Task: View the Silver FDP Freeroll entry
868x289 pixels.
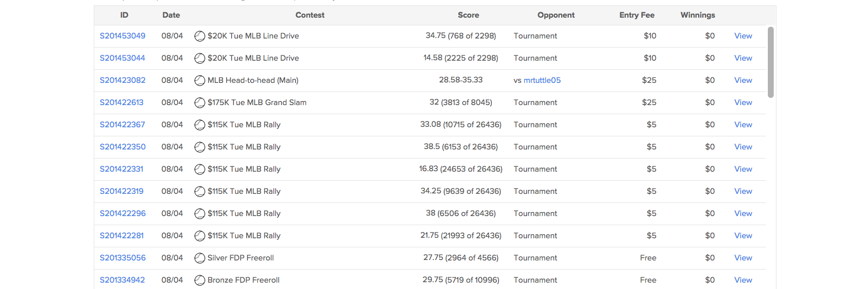Action: click(x=743, y=258)
